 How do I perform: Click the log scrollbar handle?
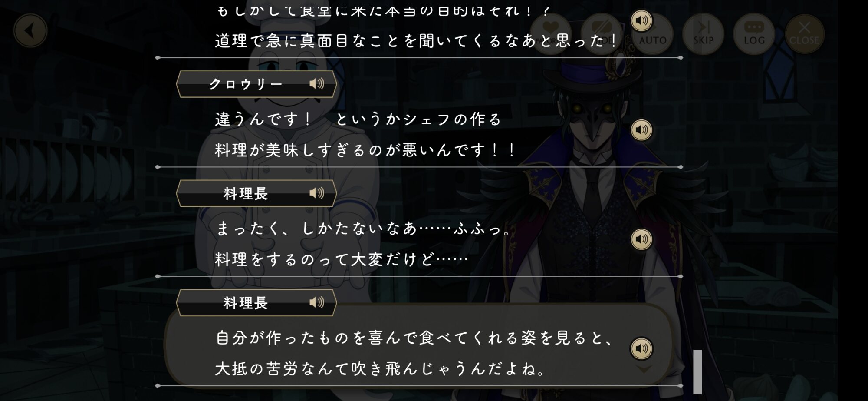697,371
